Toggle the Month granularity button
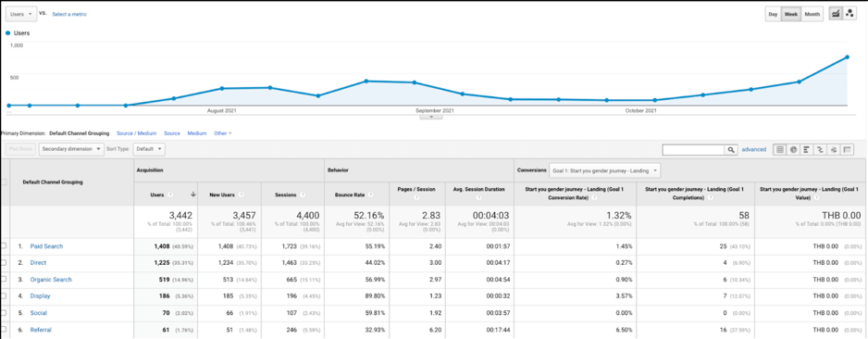Image resolution: width=868 pixels, height=339 pixels. [x=812, y=15]
